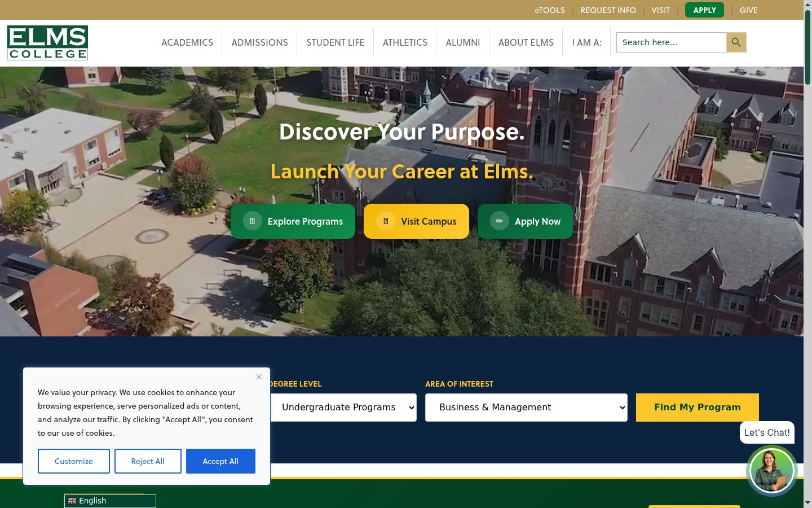Click the UK flag language icon
The image size is (812, 508).
click(x=72, y=501)
